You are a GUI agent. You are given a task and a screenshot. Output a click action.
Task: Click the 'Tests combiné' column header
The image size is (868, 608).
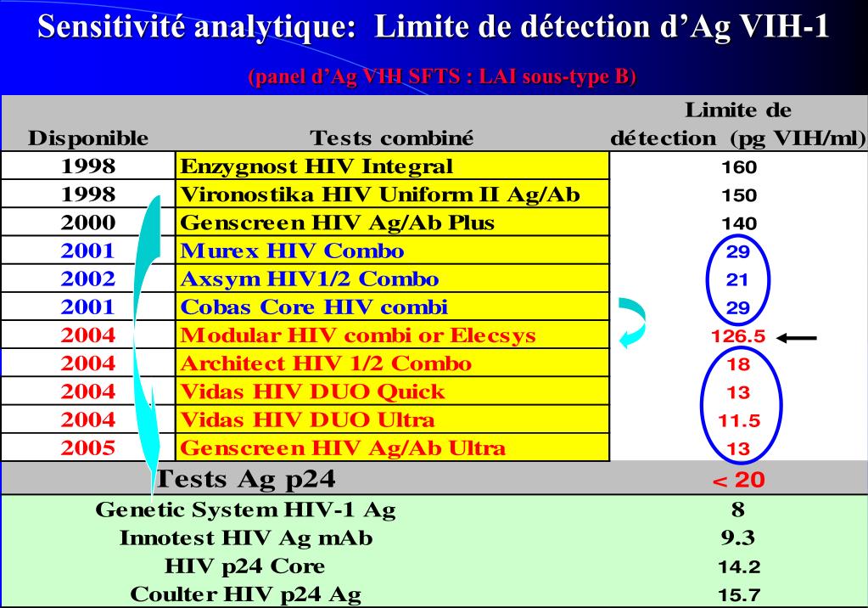point(392,138)
